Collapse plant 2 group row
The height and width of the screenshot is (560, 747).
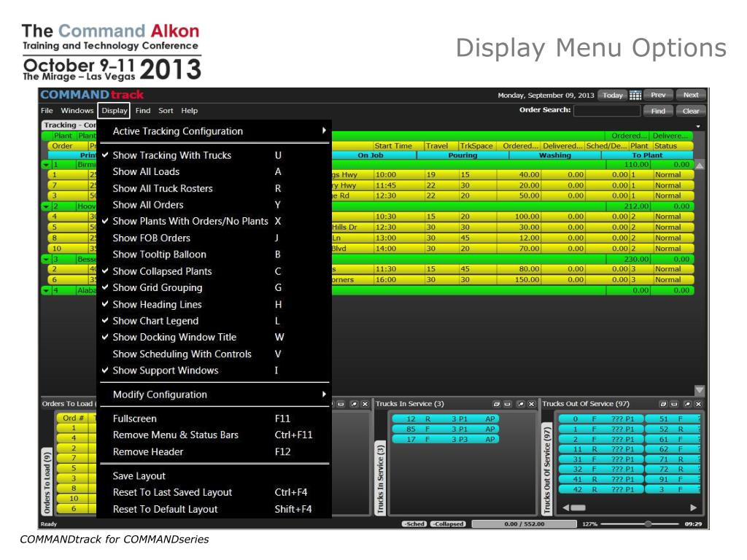46,206
